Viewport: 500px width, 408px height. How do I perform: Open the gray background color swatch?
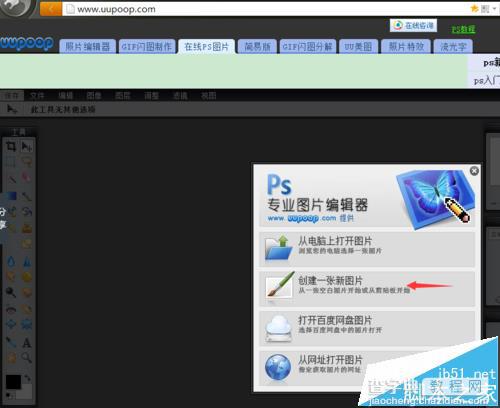point(26,392)
